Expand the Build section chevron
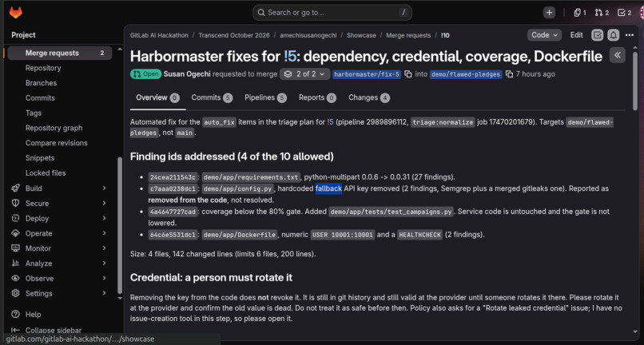This screenshot has height=345, width=644. 104,188
